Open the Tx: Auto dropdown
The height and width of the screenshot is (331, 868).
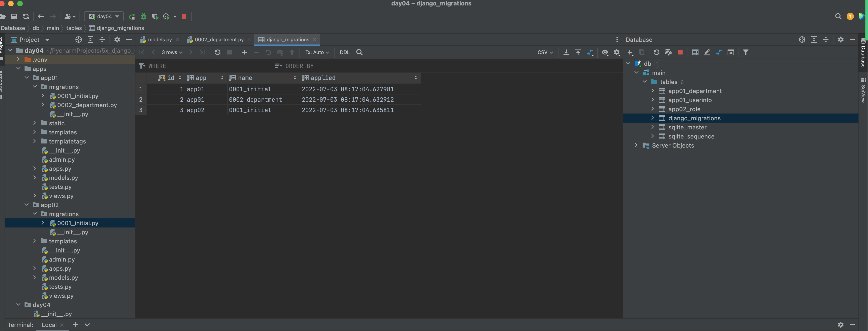click(317, 52)
